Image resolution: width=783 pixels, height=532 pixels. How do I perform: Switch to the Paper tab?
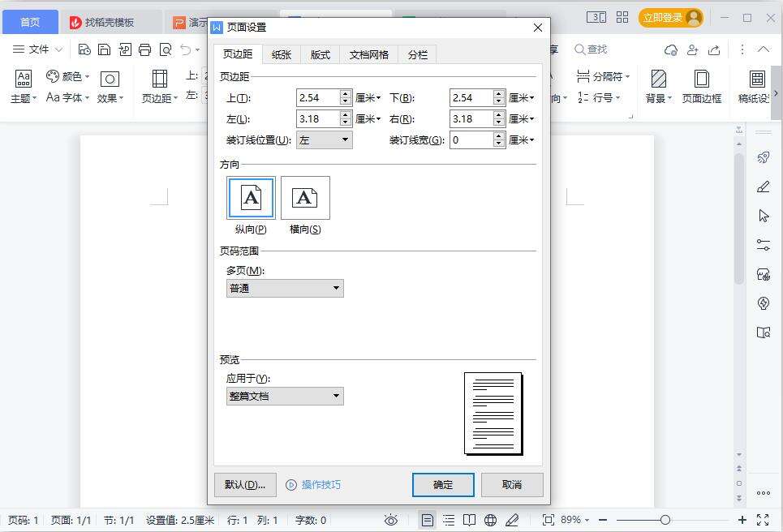tap(282, 55)
